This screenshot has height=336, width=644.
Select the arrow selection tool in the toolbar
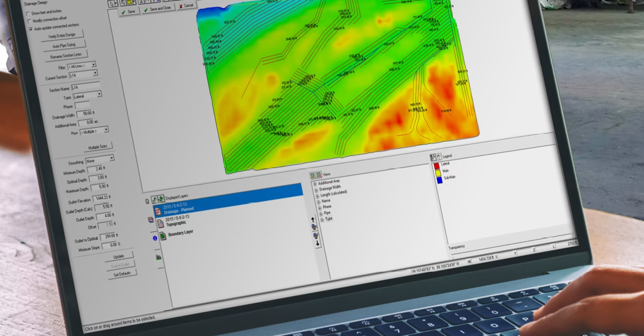tap(113, 4)
